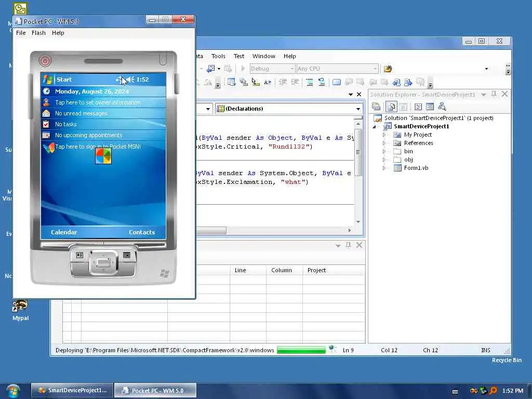Click View Designer icon in Solution Explorer
The image size is (532, 399).
430,107
